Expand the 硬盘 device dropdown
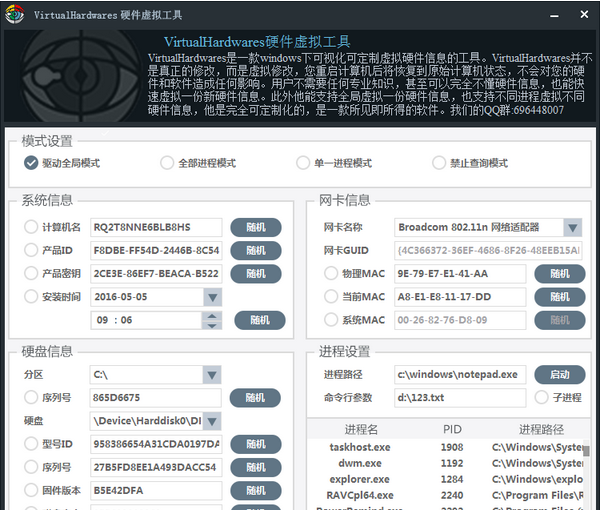Image resolution: width=606 pixels, height=510 pixels. click(212, 421)
